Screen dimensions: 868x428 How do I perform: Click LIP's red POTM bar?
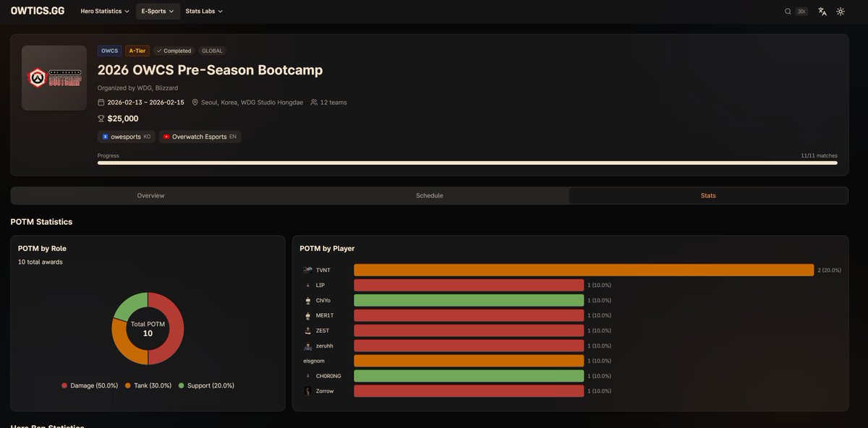[x=469, y=285]
